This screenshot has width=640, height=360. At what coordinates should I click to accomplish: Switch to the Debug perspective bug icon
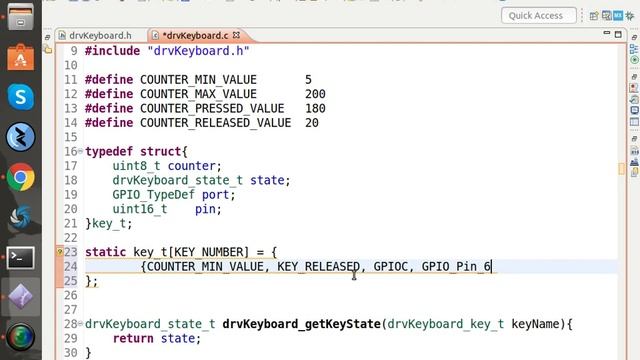coord(630,16)
